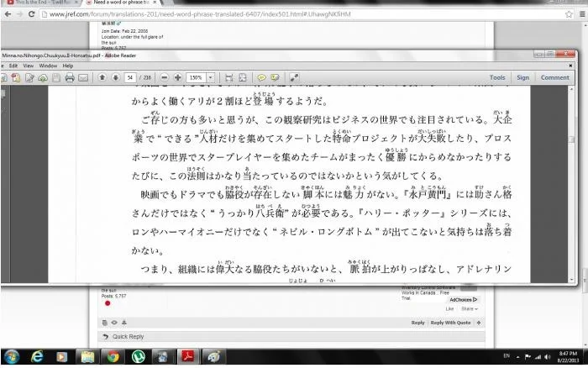This screenshot has width=588, height=368.
Task: Open the Window menu in Adobe Reader
Action: click(48, 66)
